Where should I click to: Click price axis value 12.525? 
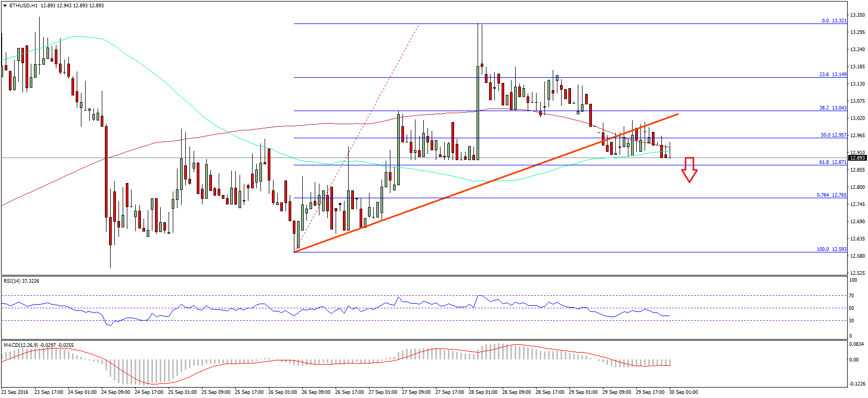tap(858, 273)
